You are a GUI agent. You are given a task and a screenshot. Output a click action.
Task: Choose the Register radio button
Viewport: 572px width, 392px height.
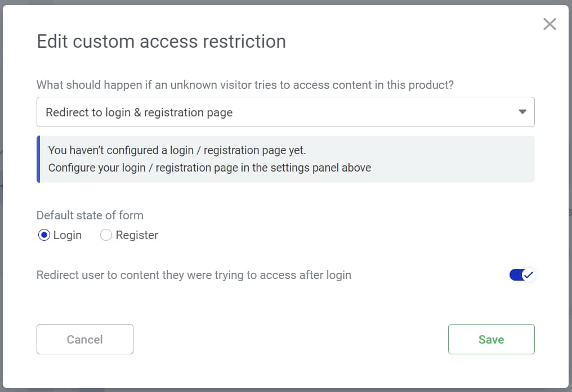click(x=106, y=235)
